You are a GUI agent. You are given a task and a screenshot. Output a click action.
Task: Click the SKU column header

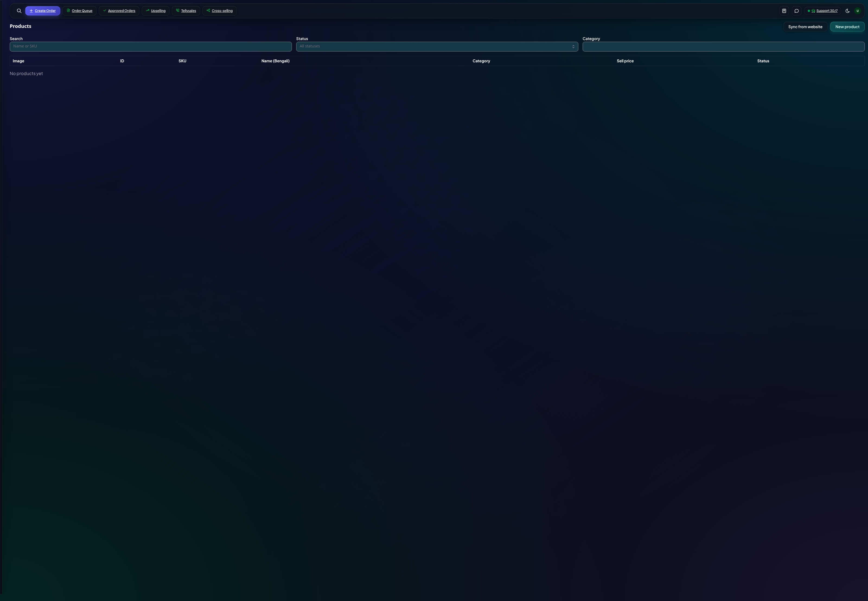pos(182,61)
